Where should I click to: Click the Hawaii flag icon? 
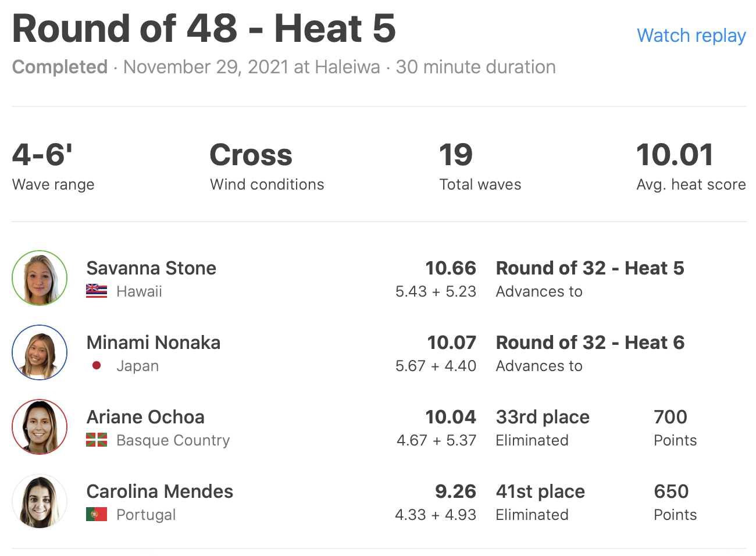pos(97,291)
